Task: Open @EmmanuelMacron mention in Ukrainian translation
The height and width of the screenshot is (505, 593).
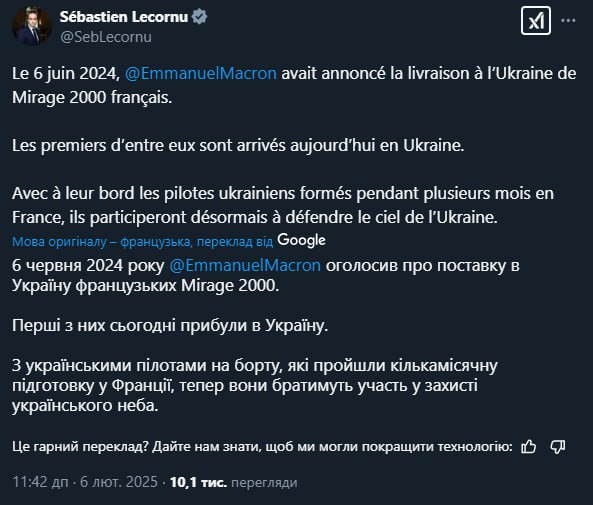Action: [x=245, y=266]
